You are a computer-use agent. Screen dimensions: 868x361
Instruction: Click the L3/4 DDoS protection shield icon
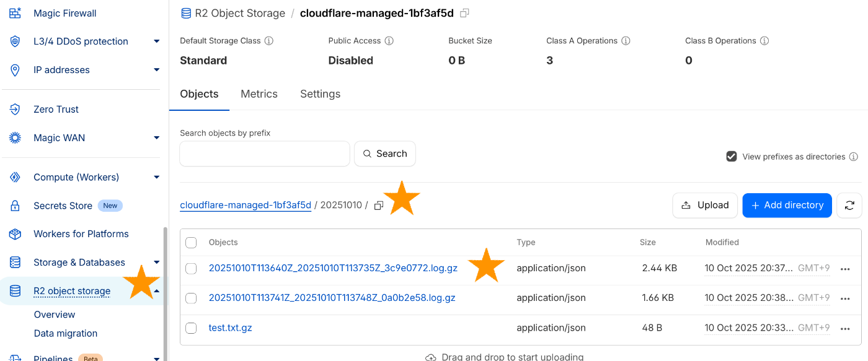[x=15, y=41]
